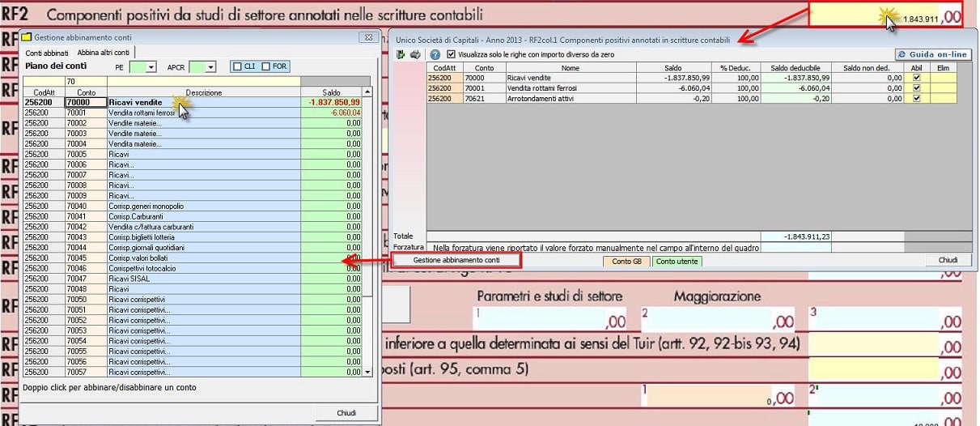Open the APCR dropdown list

click(x=210, y=67)
